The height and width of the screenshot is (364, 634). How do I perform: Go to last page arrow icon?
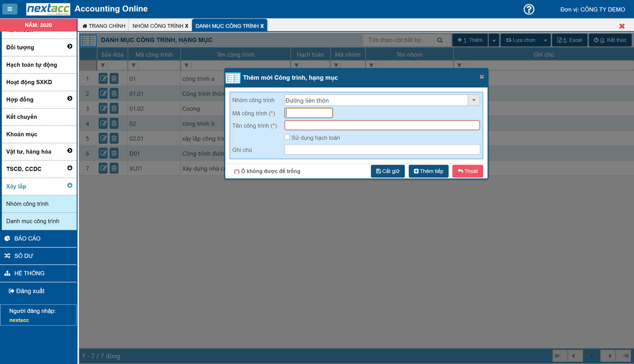[625, 356]
